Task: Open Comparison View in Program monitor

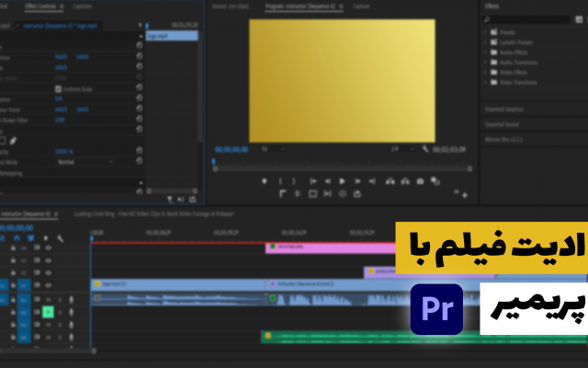Action: [x=435, y=181]
